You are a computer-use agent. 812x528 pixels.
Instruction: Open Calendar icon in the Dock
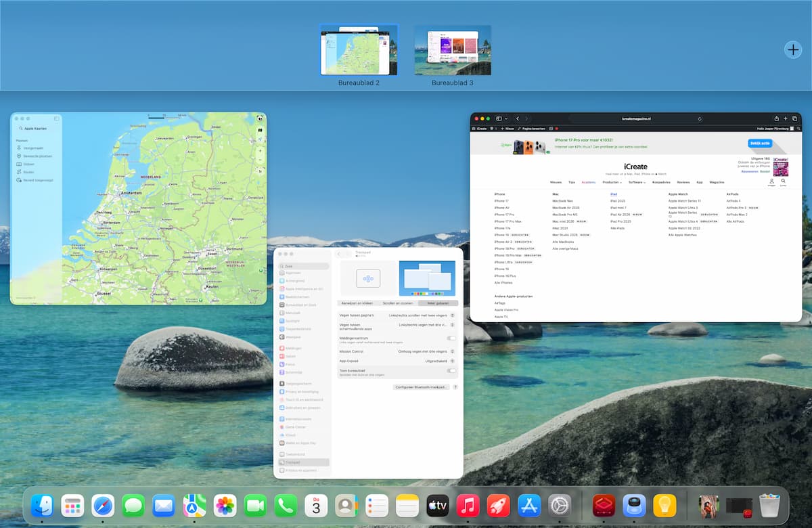click(x=316, y=506)
